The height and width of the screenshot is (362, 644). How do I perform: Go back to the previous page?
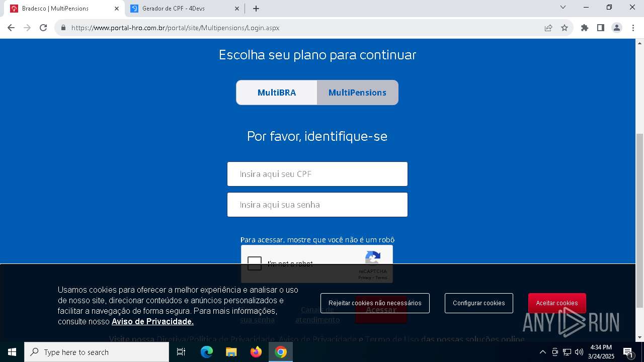(11, 28)
